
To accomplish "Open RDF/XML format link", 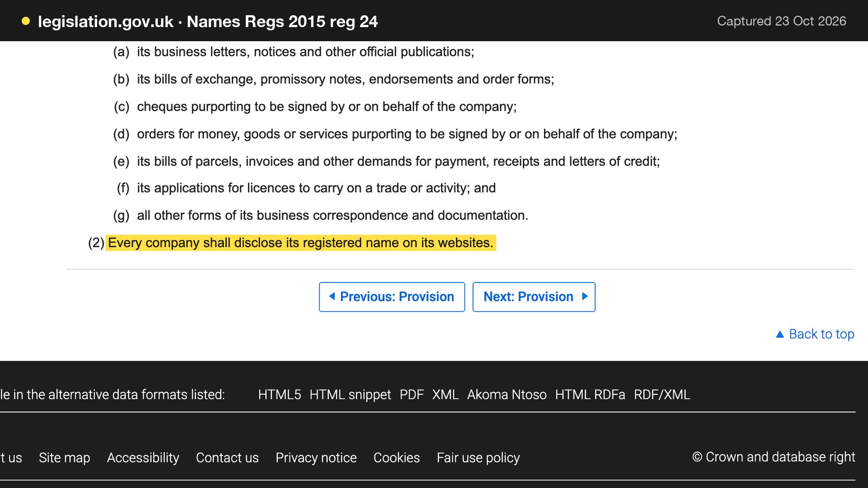I will [662, 395].
